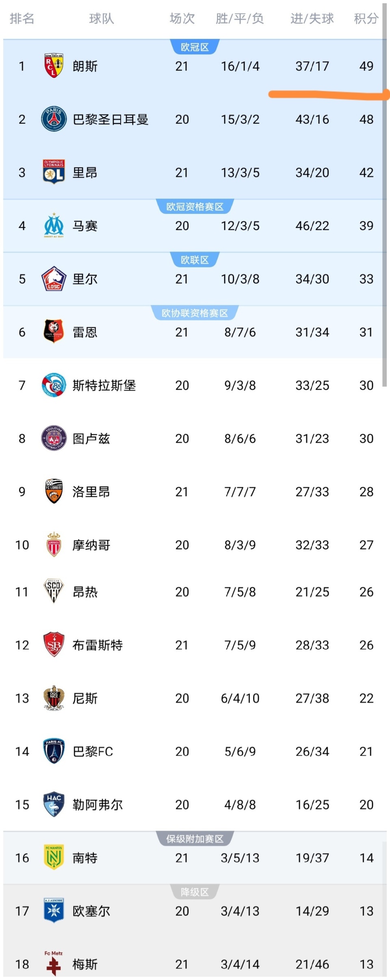The height and width of the screenshot is (980, 390).
Task: Click the RC Lens club crest
Action: click(54, 66)
